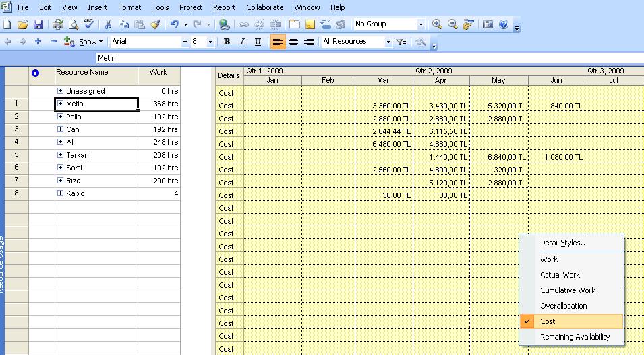Open the Project menu
Screen dimensions: 644x355
191,7
